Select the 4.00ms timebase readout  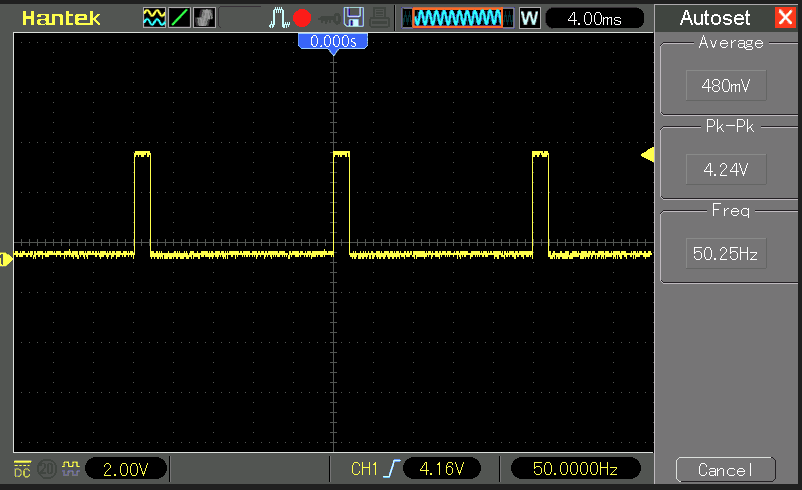598,18
